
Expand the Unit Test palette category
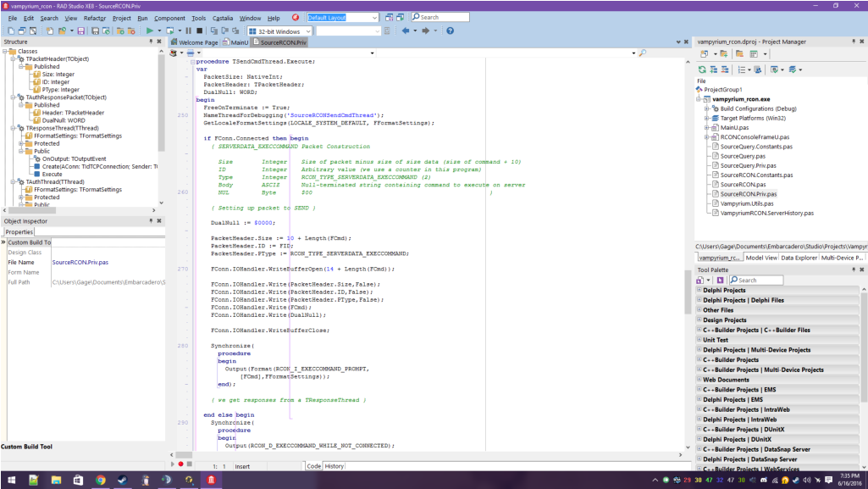[x=699, y=340]
